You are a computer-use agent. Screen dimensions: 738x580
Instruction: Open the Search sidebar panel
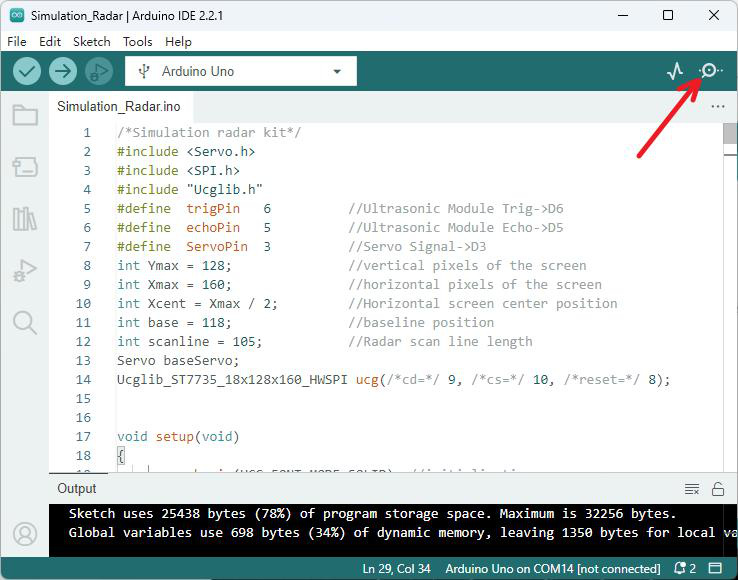pyautogui.click(x=25, y=323)
